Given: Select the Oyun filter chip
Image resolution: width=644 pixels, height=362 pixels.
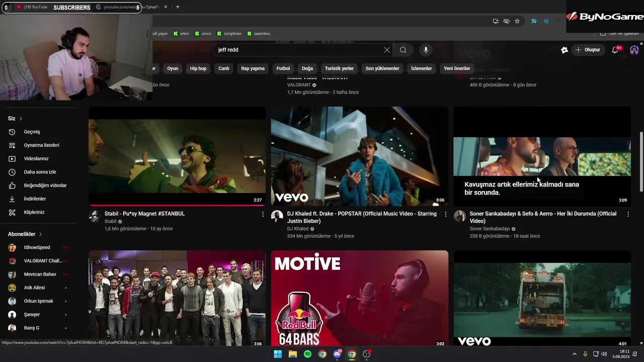Looking at the screenshot, I should (x=173, y=68).
